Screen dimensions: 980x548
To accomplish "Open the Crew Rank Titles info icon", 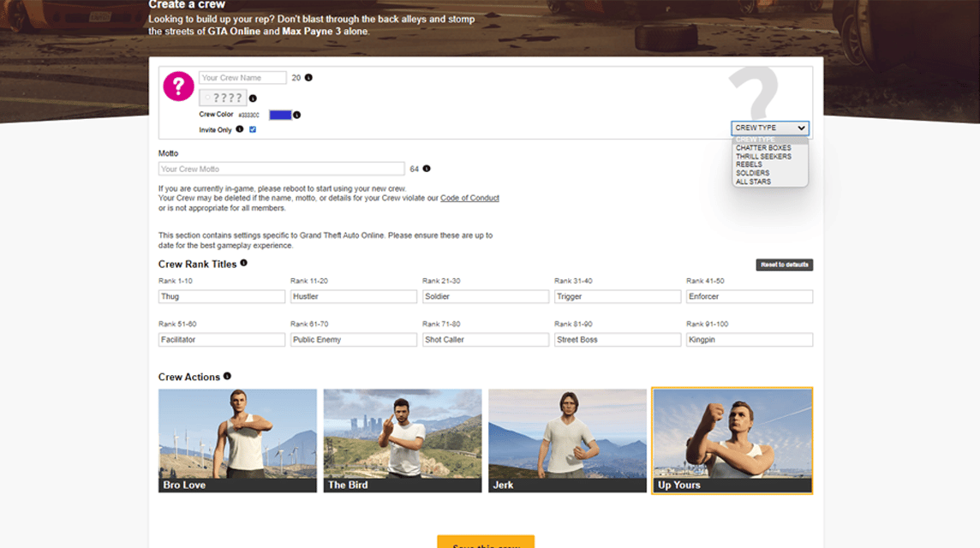I will (244, 263).
